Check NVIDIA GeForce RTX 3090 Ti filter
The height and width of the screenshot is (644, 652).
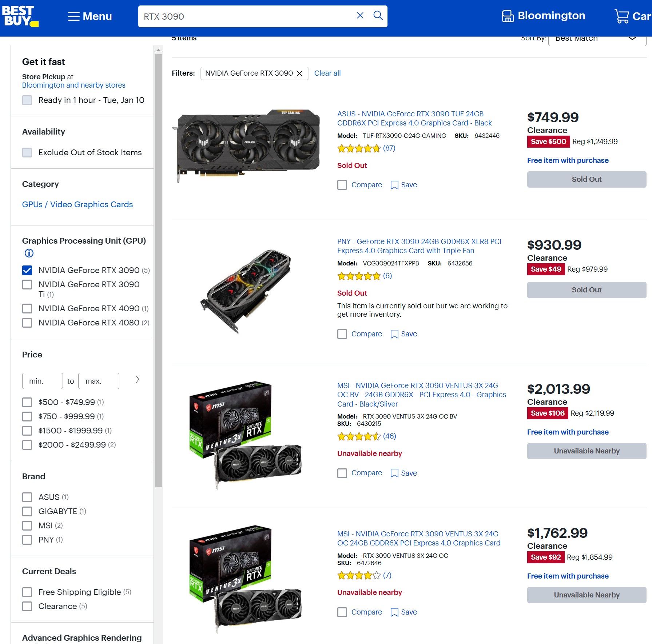(x=27, y=284)
